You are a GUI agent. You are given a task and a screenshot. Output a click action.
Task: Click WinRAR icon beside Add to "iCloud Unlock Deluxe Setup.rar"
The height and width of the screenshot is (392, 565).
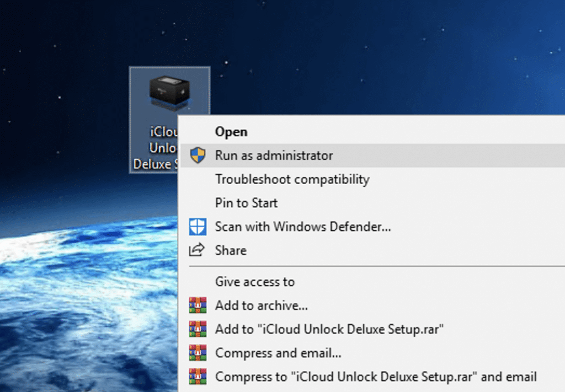[x=198, y=329]
